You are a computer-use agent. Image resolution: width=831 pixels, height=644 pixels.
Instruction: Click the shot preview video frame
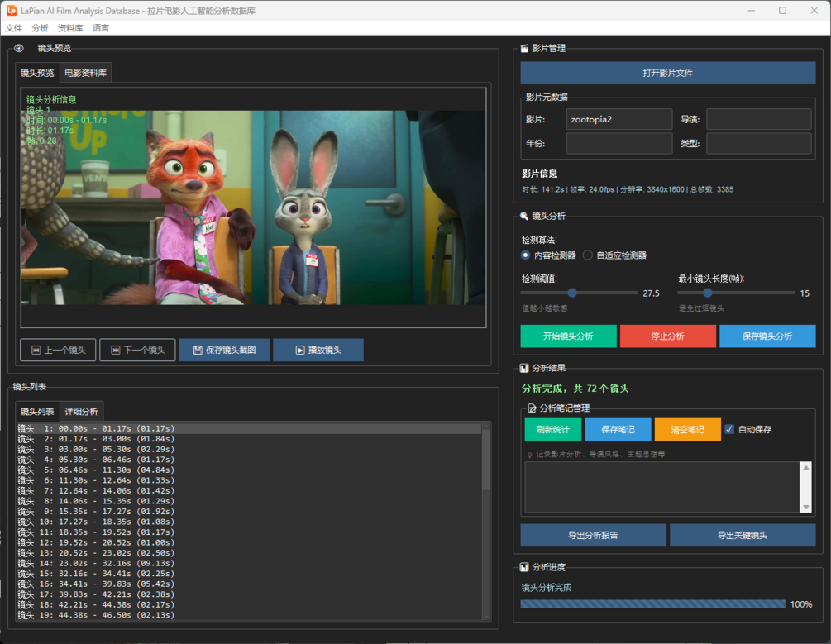253,208
